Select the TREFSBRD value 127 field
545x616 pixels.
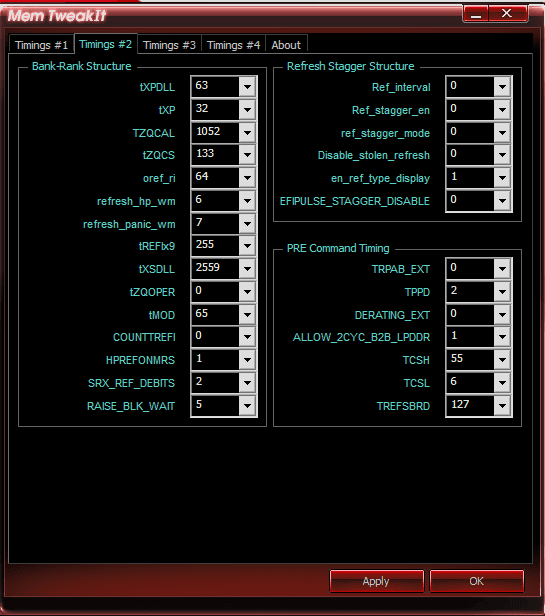[470, 405]
